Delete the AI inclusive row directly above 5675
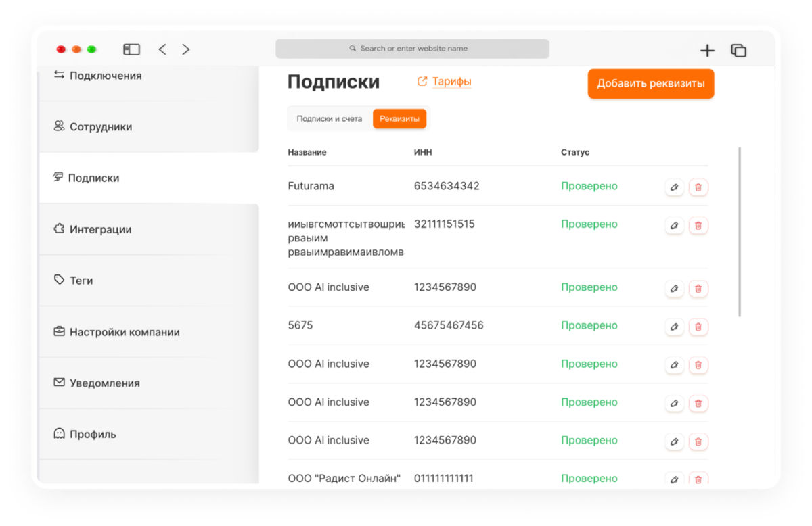Screen dimensions: 812x526 (x=698, y=289)
